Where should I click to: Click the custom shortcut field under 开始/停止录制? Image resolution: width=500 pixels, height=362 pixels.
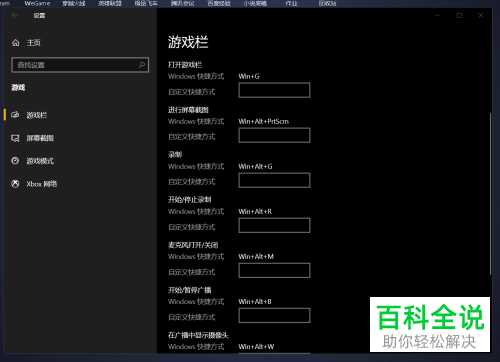tap(274, 225)
